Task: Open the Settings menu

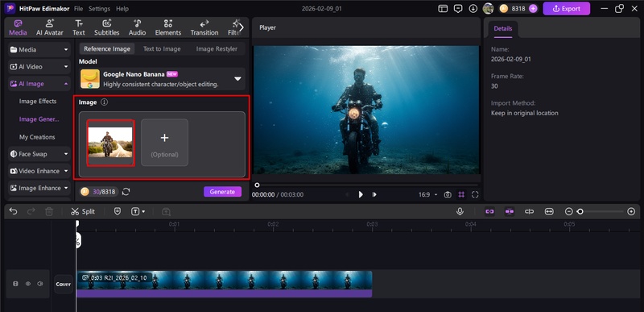Action: tap(99, 9)
